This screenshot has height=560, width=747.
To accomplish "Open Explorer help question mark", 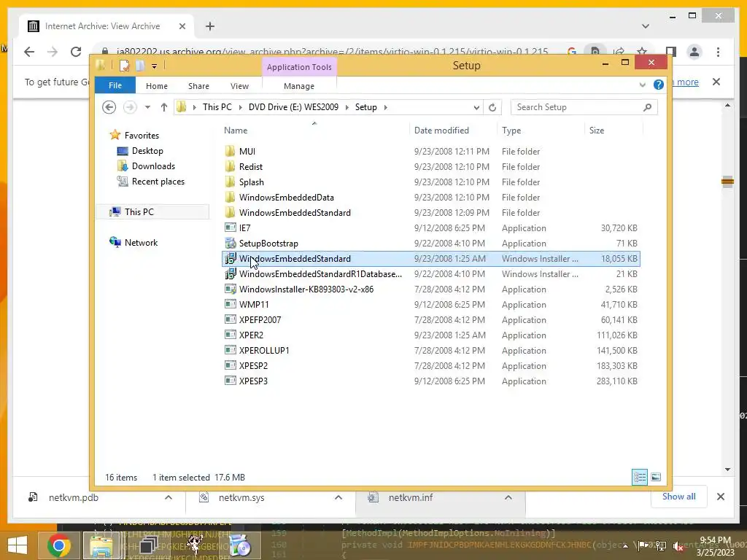I will coord(659,85).
